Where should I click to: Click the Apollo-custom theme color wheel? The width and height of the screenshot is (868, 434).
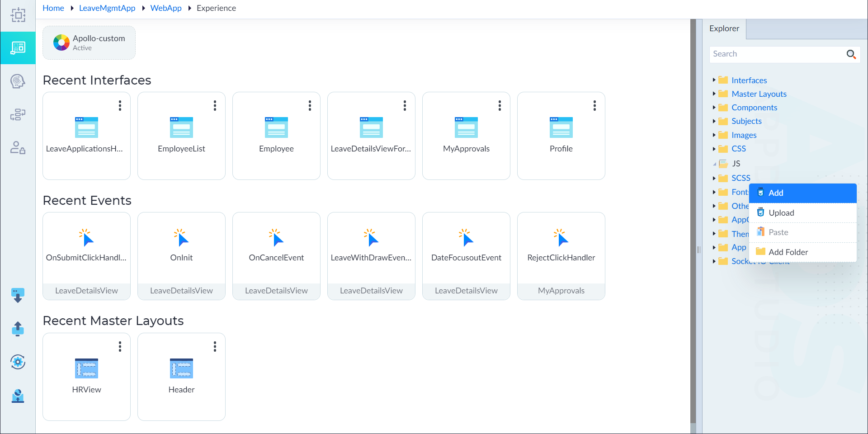tap(61, 42)
